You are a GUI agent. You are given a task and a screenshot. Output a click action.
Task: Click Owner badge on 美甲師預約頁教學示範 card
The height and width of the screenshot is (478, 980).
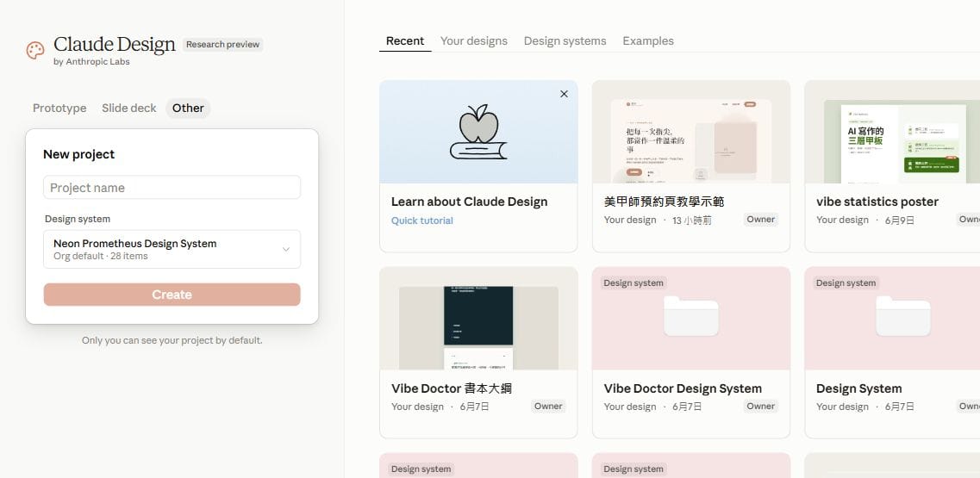pyautogui.click(x=760, y=220)
